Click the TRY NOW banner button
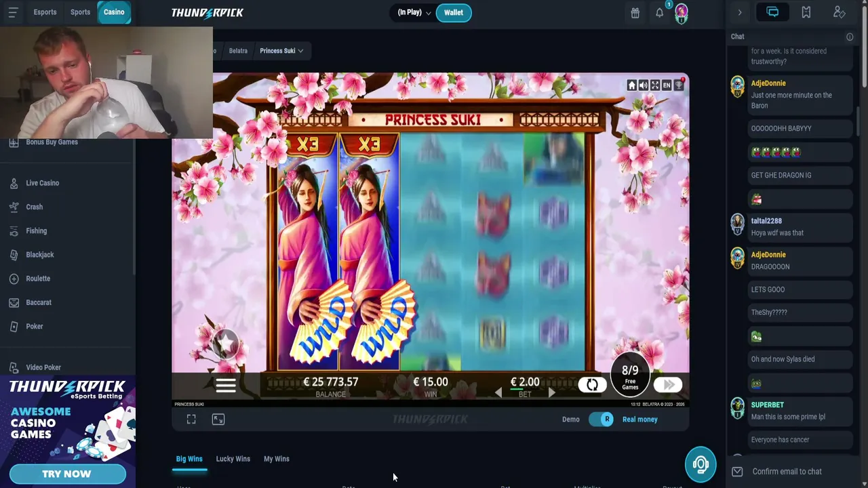 pyautogui.click(x=67, y=474)
